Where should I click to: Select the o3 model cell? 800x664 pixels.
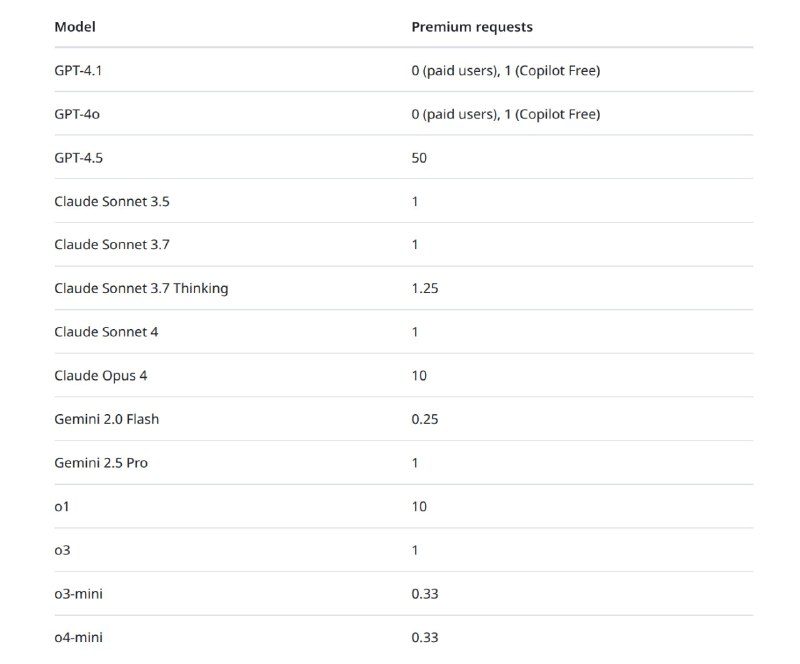pyautogui.click(x=62, y=550)
